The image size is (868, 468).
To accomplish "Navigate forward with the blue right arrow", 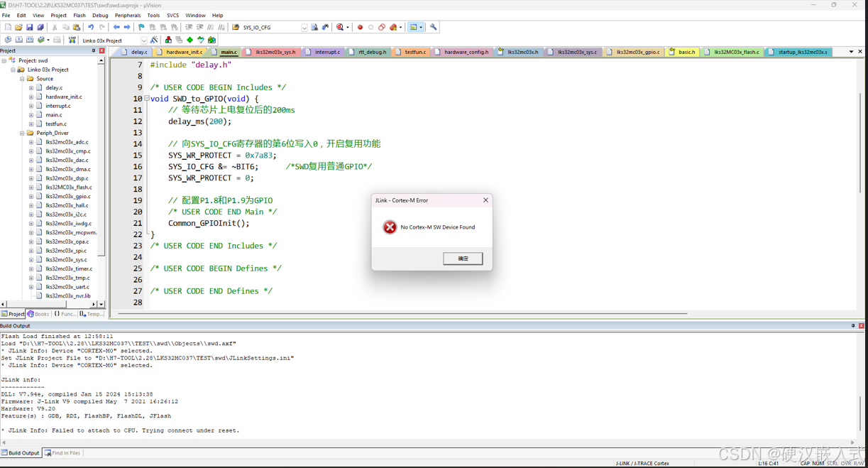I will tap(127, 28).
